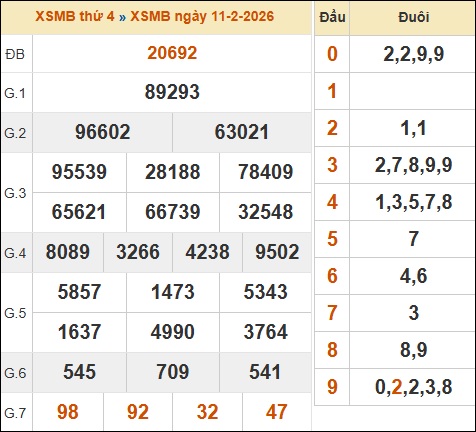Screen dimensions: 476x432
Task: Click the G.3 number 32548
Action: [x=266, y=212]
